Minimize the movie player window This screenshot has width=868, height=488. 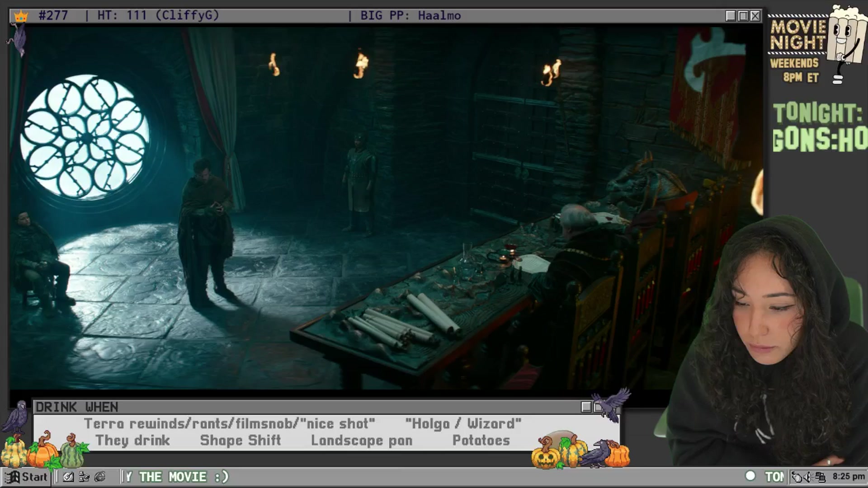point(730,16)
